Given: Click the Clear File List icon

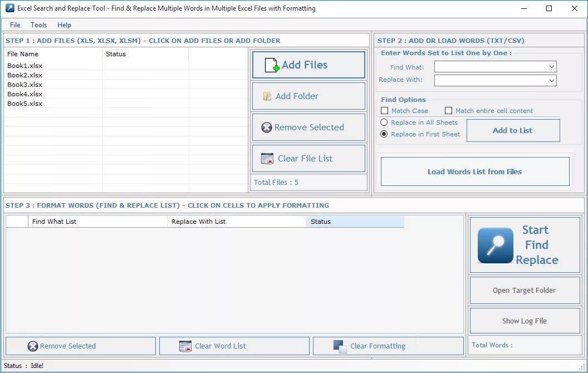Looking at the screenshot, I should pyautogui.click(x=267, y=159).
